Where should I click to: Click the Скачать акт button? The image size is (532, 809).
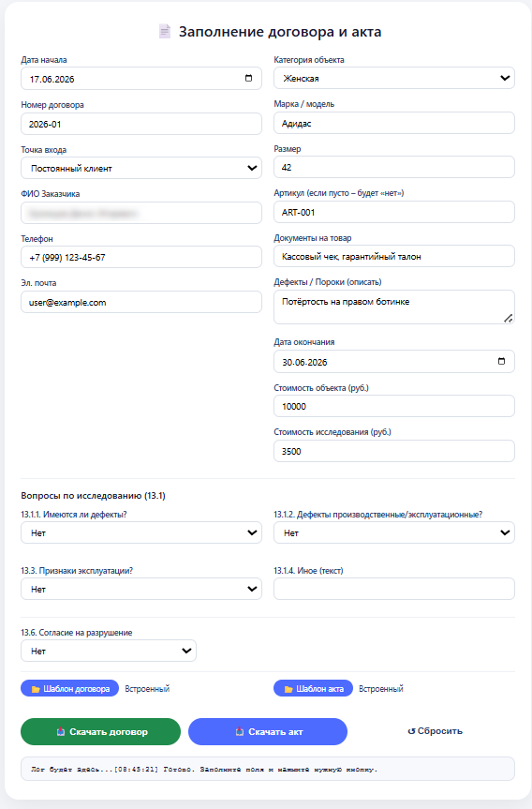(268, 731)
